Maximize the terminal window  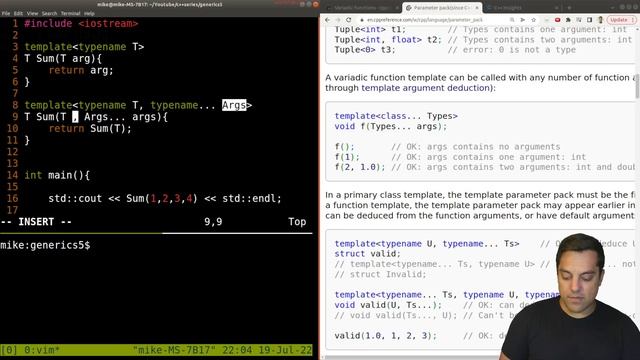point(309,4)
